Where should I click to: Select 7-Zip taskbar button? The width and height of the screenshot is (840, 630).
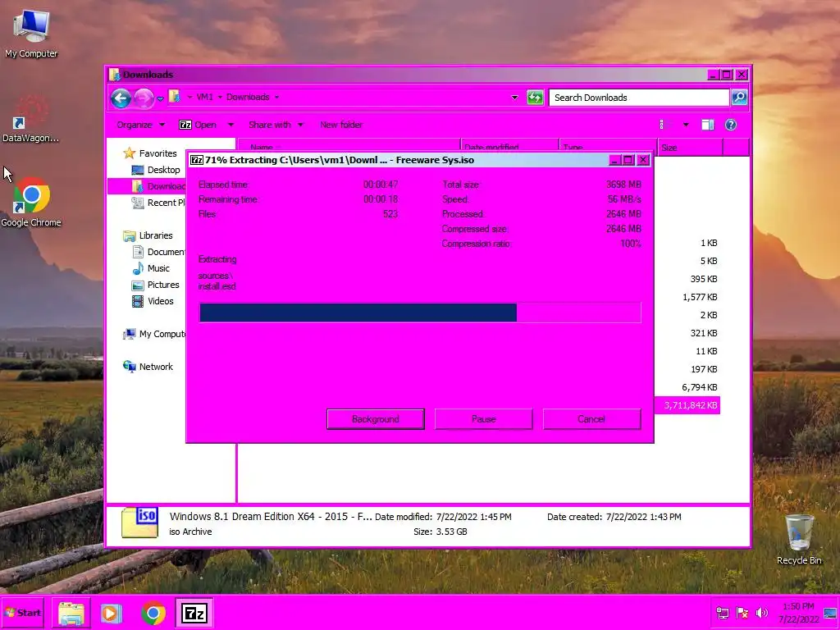194,613
